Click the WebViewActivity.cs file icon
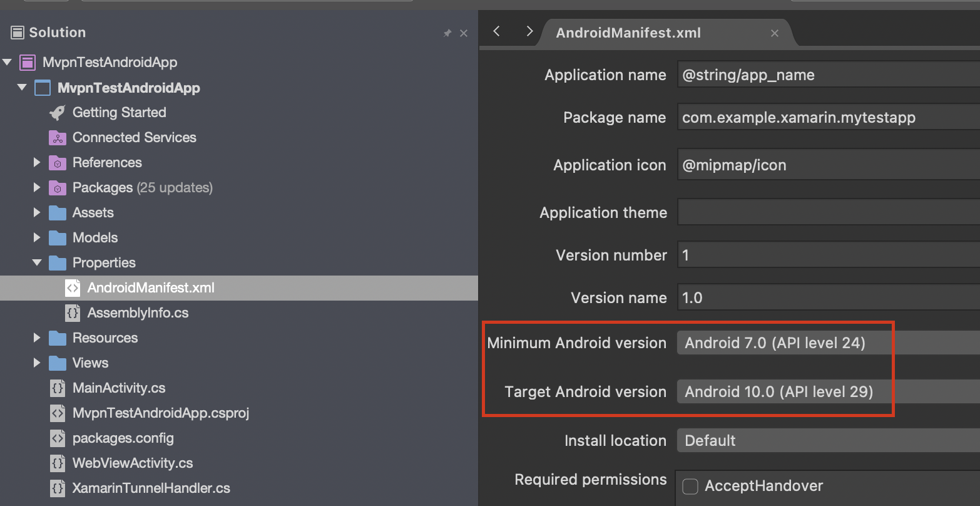The image size is (980, 506). point(57,463)
